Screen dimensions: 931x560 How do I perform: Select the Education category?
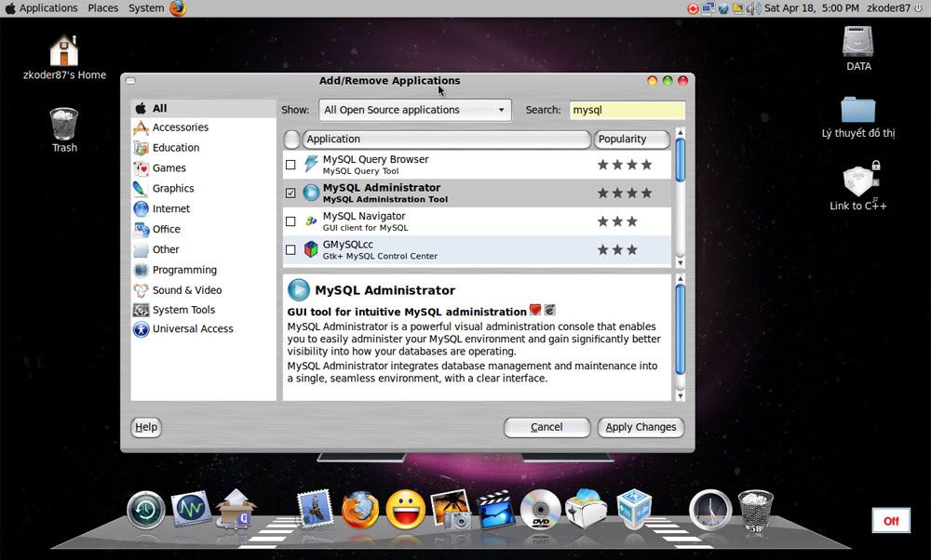(203, 148)
